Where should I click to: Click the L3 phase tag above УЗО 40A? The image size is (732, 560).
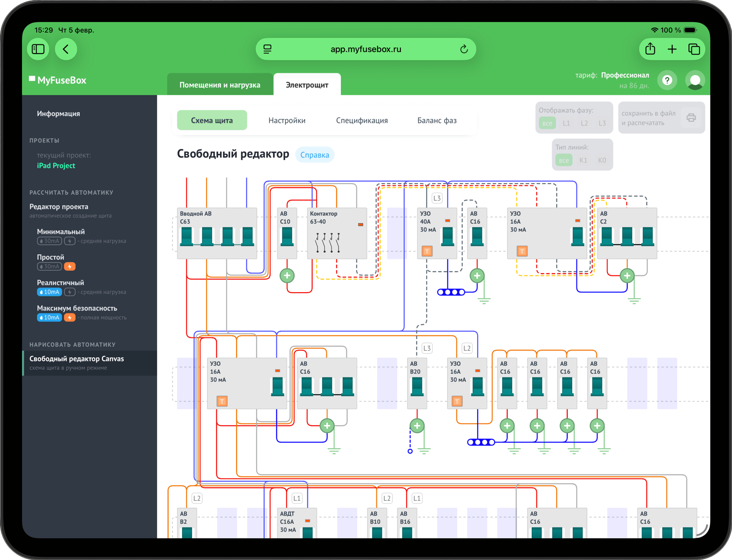[437, 198]
